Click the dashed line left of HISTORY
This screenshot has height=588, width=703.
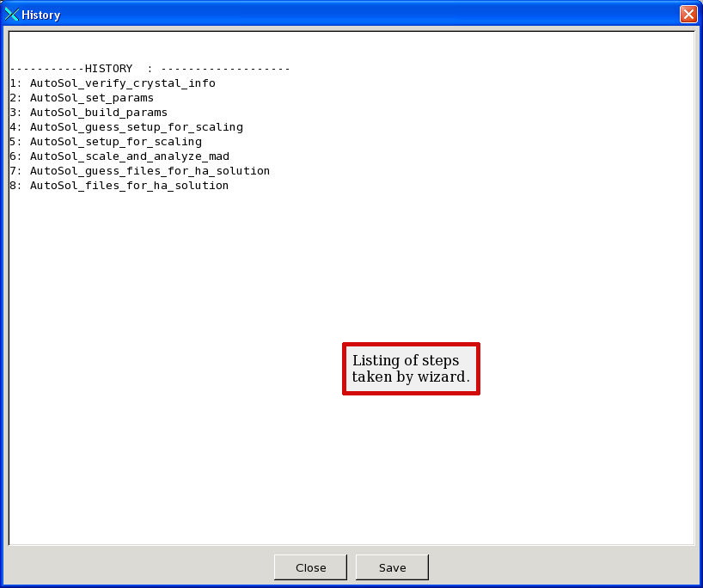coord(46,69)
